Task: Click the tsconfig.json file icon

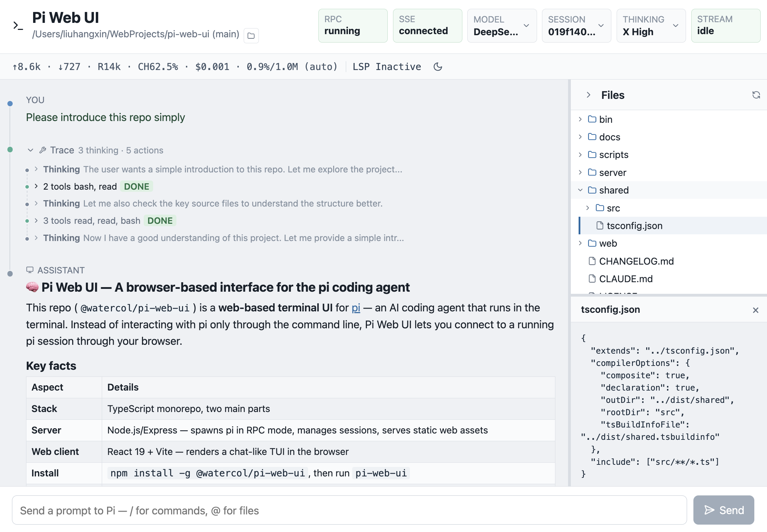Action: pyautogui.click(x=600, y=226)
